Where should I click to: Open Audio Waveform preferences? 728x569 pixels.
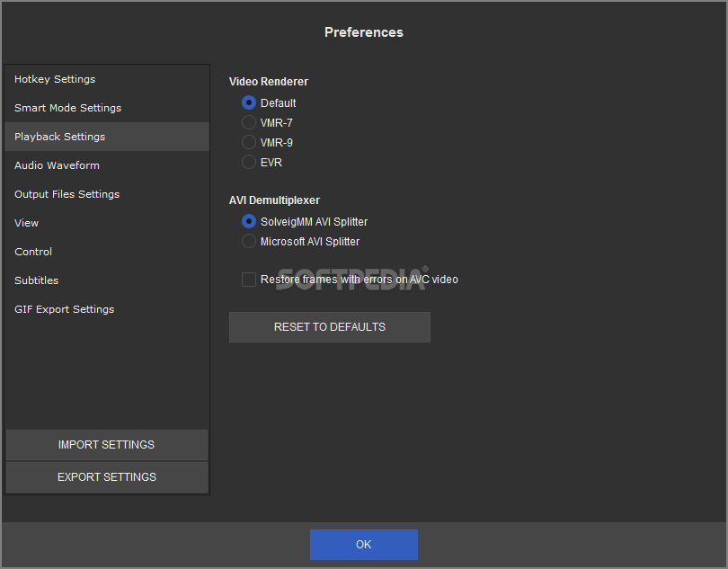coord(107,165)
